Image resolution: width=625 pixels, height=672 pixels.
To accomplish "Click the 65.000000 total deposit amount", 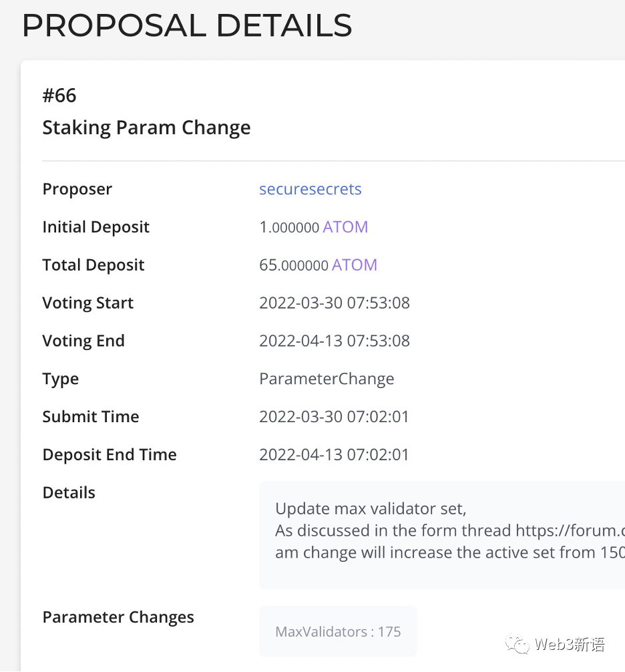I will coord(294,265).
